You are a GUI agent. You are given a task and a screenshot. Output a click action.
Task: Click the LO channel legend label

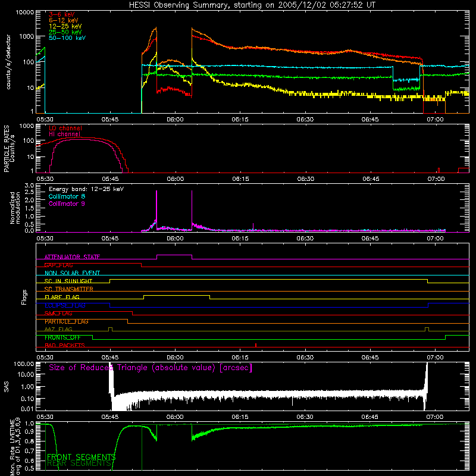click(x=65, y=128)
